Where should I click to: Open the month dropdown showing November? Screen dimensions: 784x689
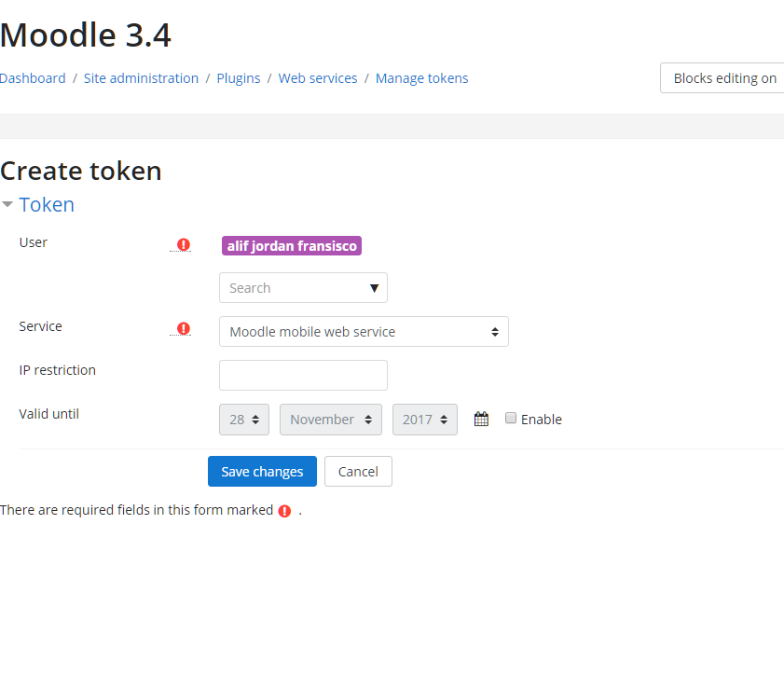tap(331, 420)
